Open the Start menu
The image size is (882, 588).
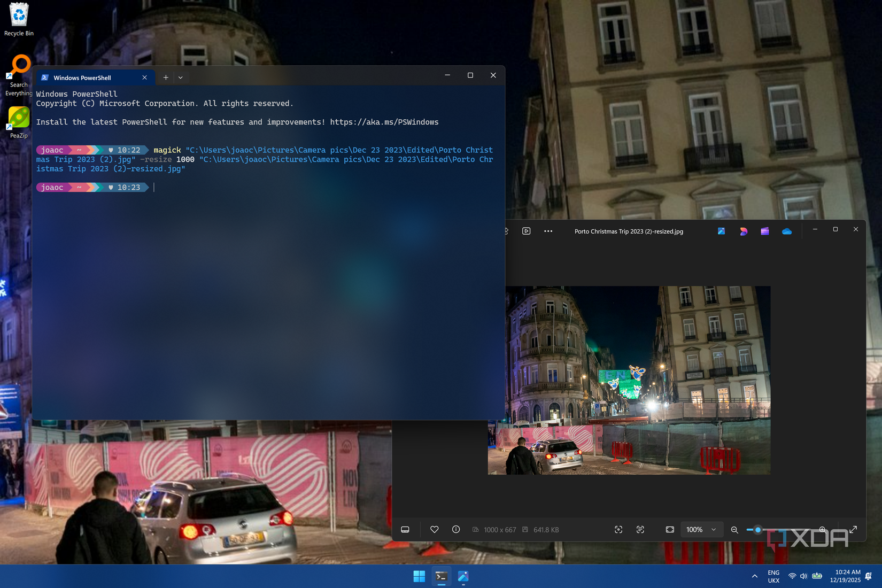click(x=419, y=576)
